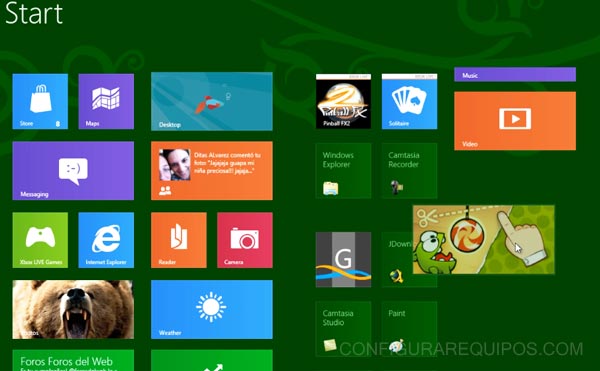
Task: Launch Pinball FX2 game tile
Action: [343, 101]
